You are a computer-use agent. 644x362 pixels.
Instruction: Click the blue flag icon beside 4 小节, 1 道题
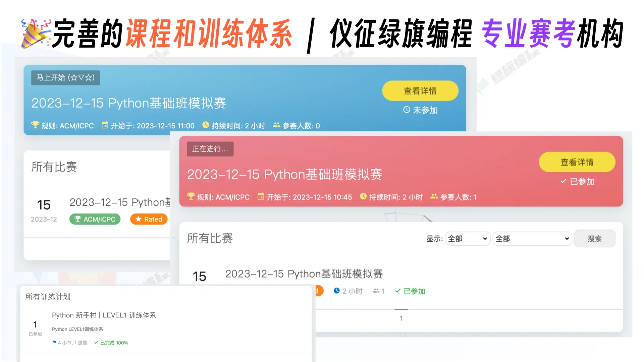[x=54, y=343]
